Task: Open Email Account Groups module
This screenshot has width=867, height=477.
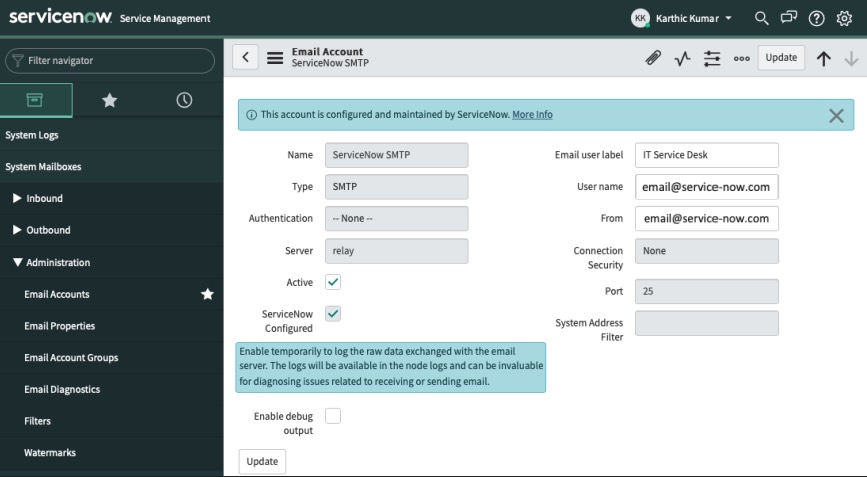Action: click(71, 357)
